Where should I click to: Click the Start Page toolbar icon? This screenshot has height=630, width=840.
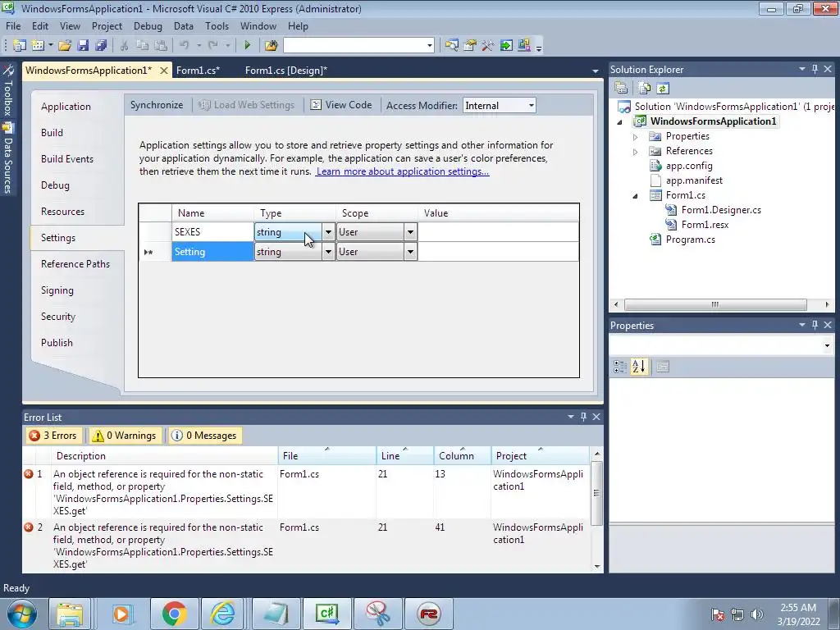[x=506, y=46]
